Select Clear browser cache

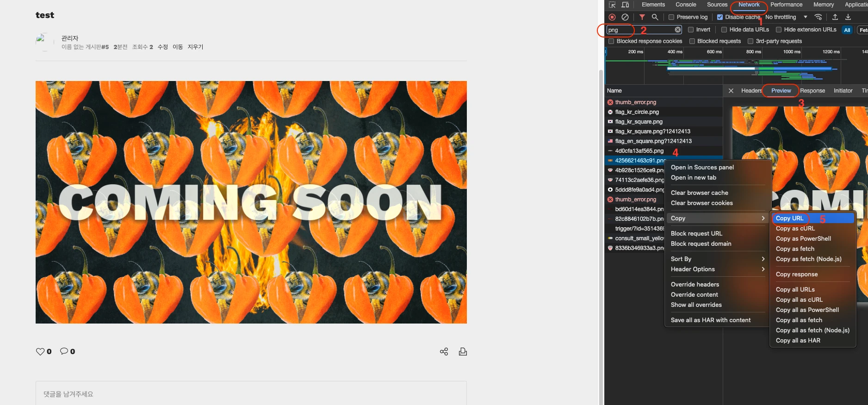click(718, 193)
